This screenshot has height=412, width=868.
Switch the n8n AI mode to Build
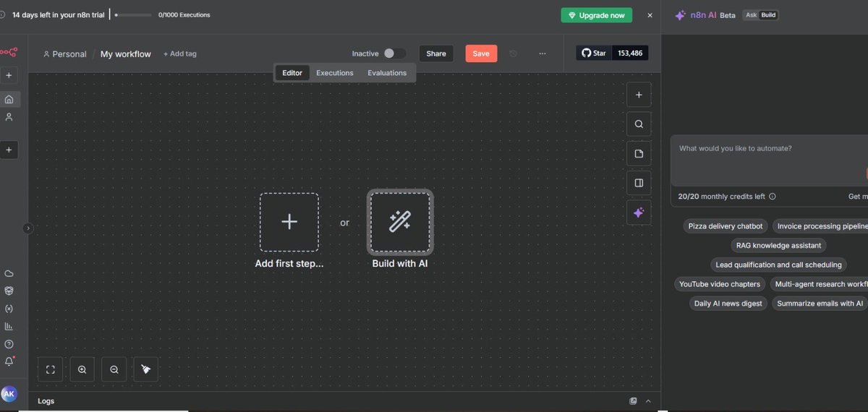tap(767, 15)
